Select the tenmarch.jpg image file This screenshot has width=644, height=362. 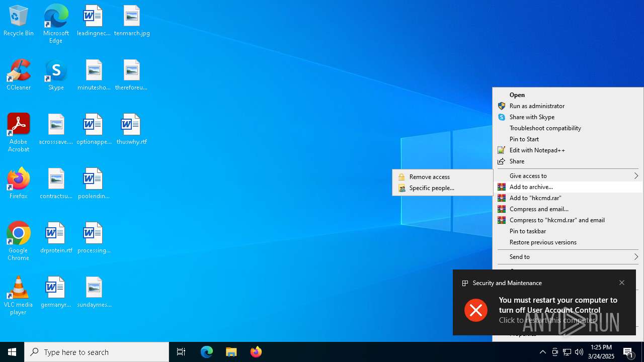coord(132,21)
